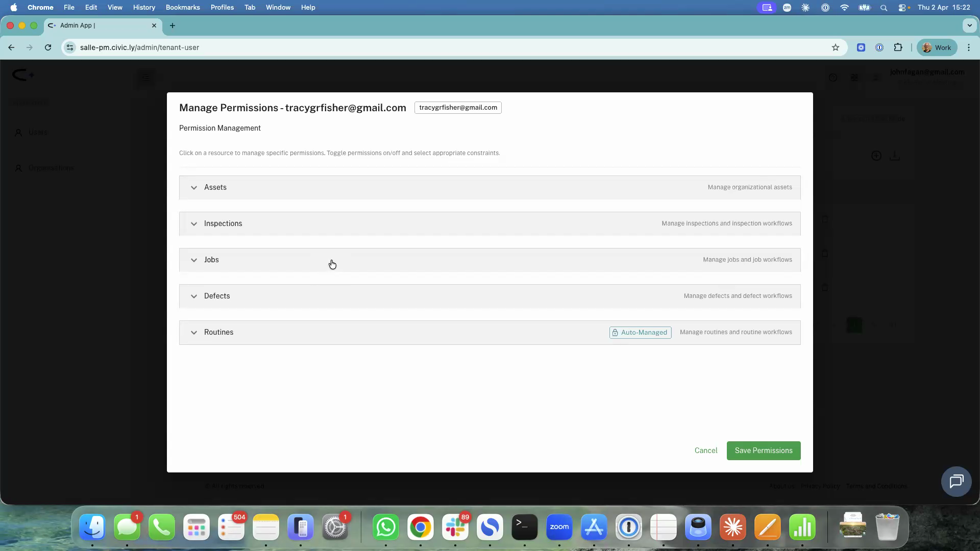Image resolution: width=980 pixels, height=551 pixels.
Task: Click the add (+) icon on the page
Action: coord(876,156)
